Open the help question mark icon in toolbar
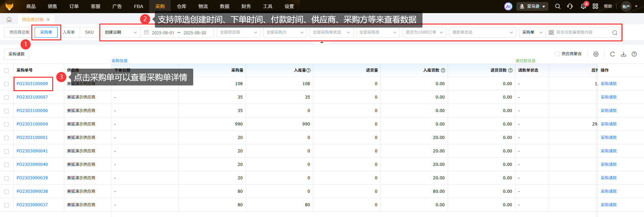 pos(634,54)
